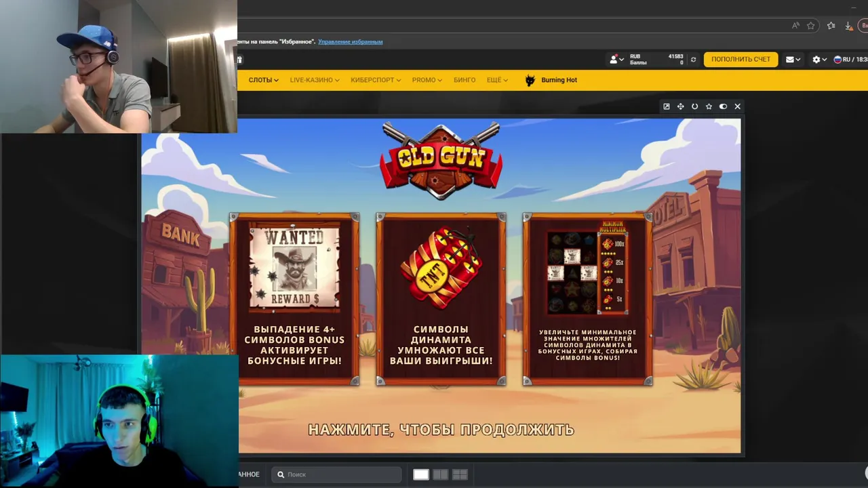Open the messages envelope dropdown
The width and height of the screenshot is (868, 488).
pos(793,60)
